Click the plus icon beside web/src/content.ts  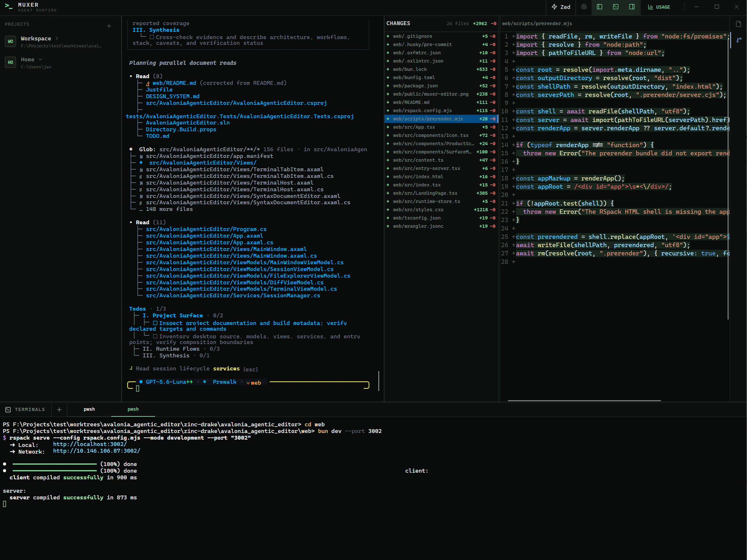click(388, 160)
